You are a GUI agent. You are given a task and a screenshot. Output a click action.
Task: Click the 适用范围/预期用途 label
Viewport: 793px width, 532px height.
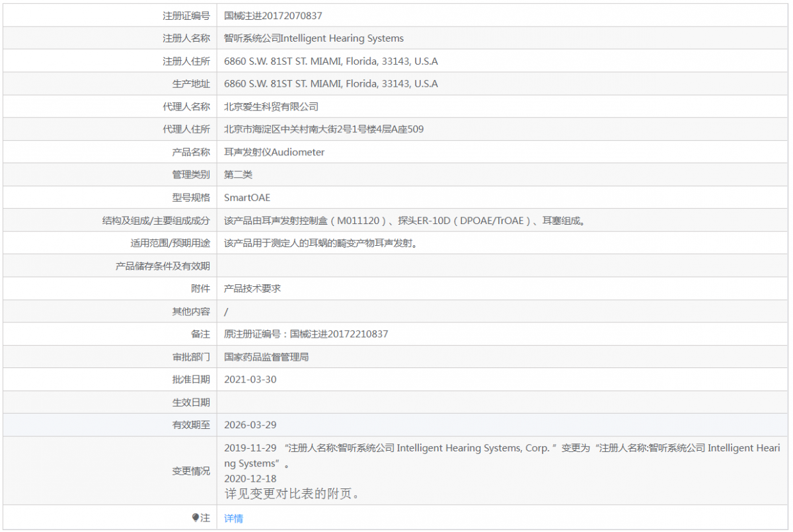pyautogui.click(x=170, y=243)
